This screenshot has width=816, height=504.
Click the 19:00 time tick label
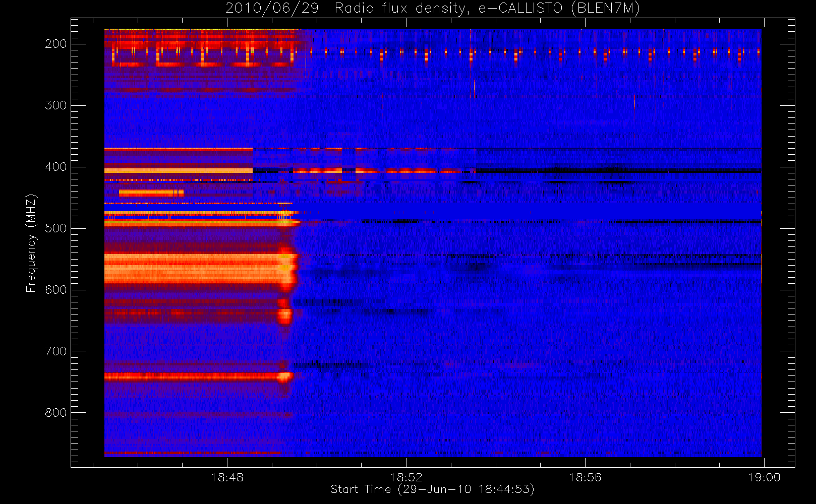[x=764, y=477]
